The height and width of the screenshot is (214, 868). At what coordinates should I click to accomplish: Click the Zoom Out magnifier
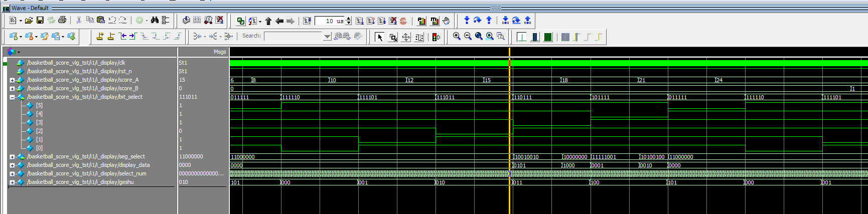click(x=468, y=36)
